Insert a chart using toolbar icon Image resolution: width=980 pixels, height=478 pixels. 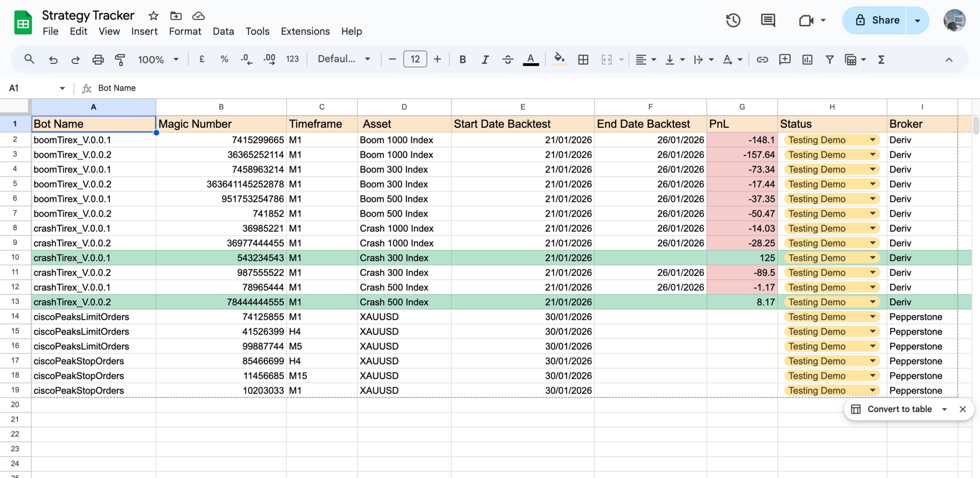807,60
